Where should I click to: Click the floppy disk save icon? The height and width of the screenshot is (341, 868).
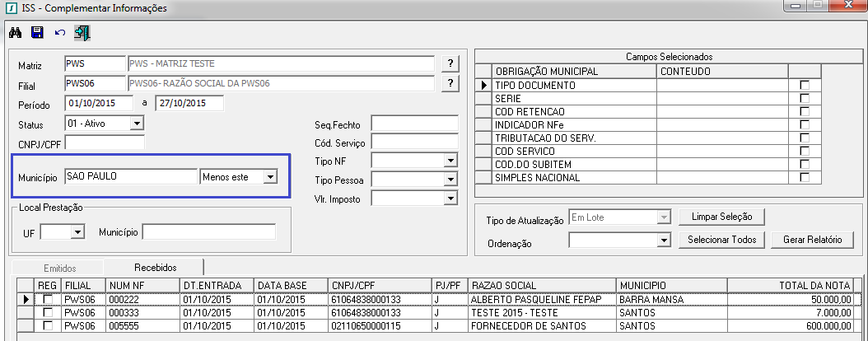coord(37,33)
